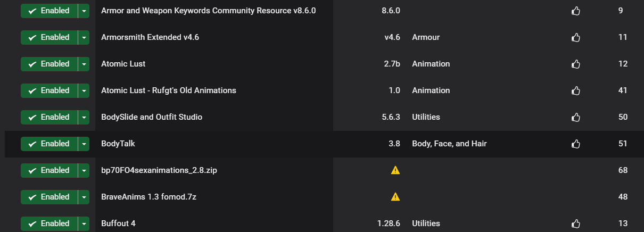Toggle Enabled button for Armorsmith Extended v4.6
The height and width of the screenshot is (232, 644).
[x=49, y=37]
